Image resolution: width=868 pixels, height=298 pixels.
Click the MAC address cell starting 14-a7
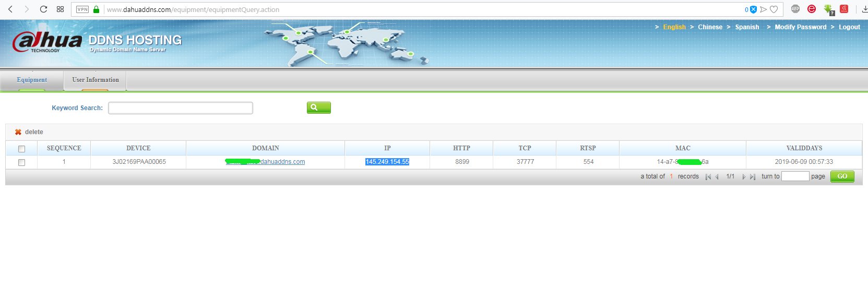[683, 162]
